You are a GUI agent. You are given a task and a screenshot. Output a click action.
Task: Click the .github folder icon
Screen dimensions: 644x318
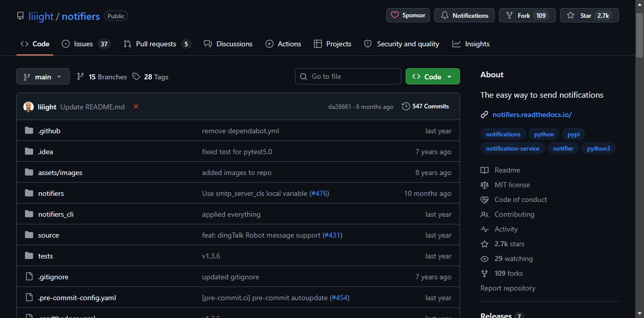(x=29, y=131)
